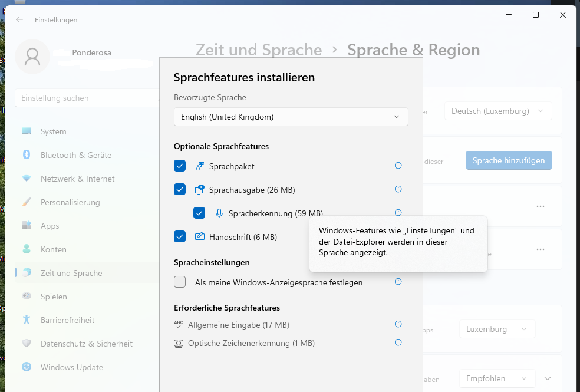Click the Zeit und Sprache breadcrumb link
The height and width of the screenshot is (392, 580).
tap(258, 50)
